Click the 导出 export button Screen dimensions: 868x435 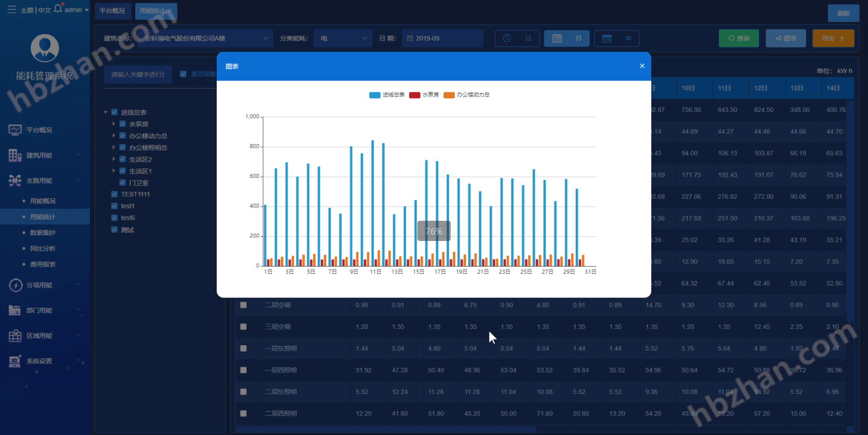point(833,39)
